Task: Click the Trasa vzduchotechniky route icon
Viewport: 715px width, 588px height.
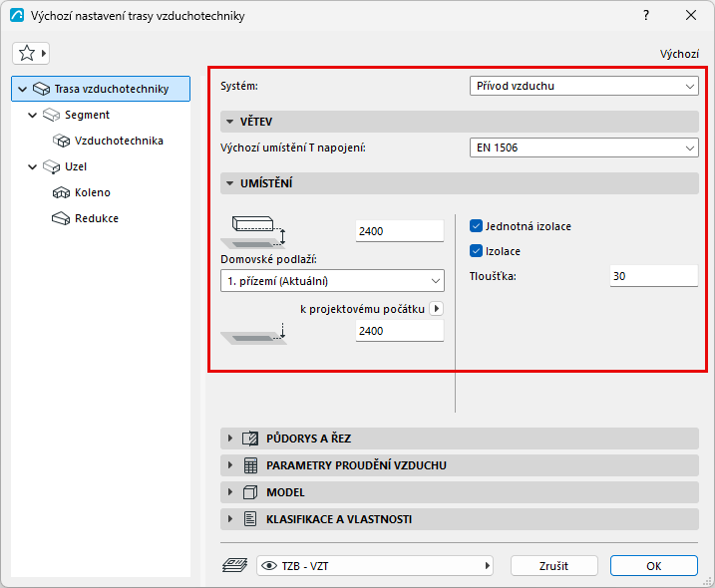Action: (x=41, y=89)
